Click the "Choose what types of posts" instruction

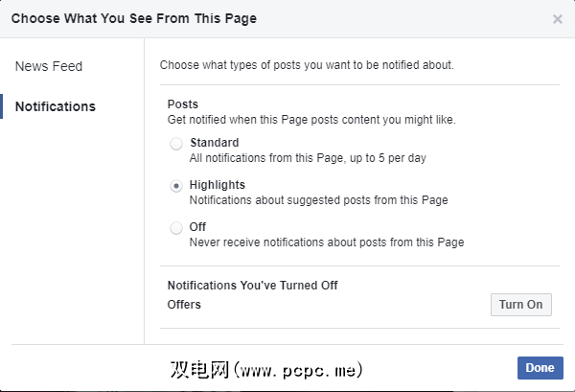coord(307,66)
